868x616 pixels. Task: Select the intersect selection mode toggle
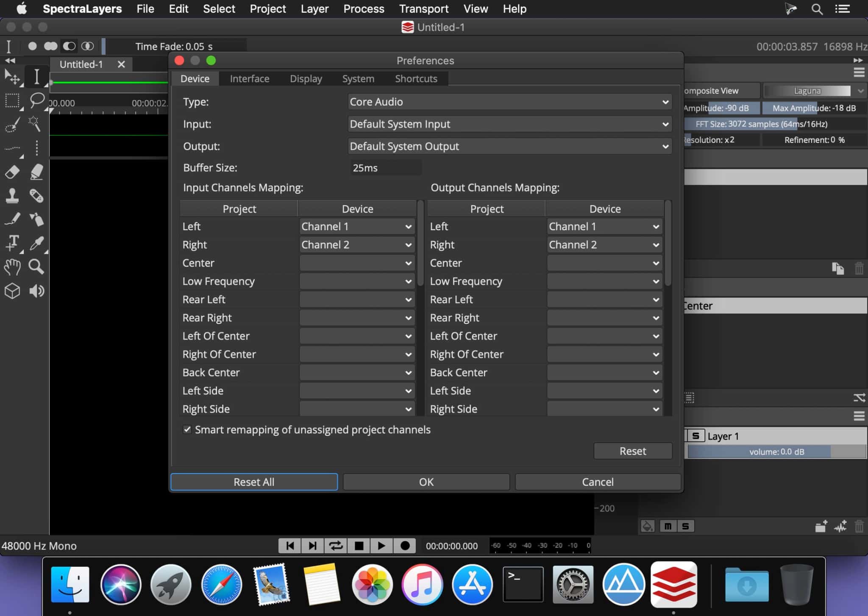coord(87,46)
